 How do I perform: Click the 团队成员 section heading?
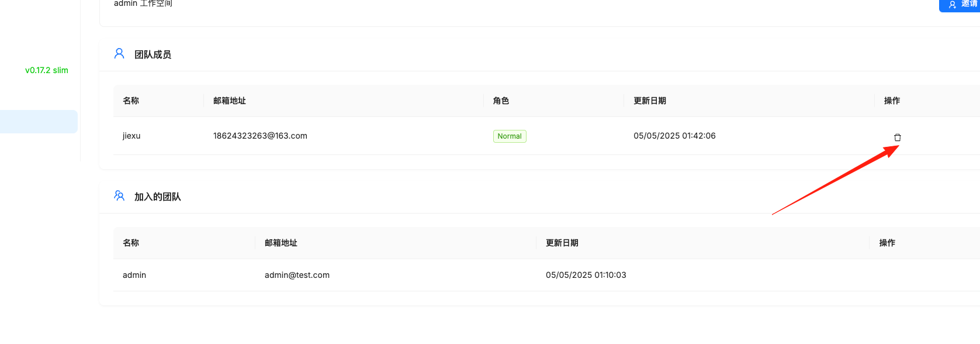(153, 54)
